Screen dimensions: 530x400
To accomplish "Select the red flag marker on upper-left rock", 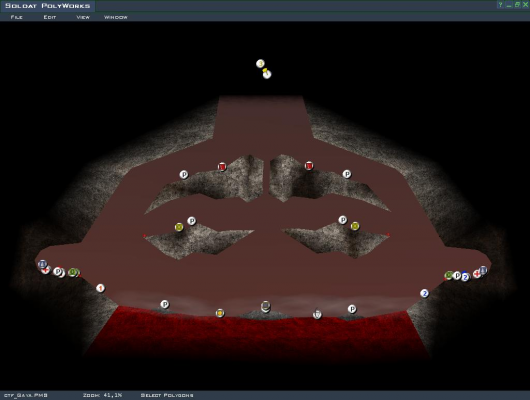I will tap(222, 167).
